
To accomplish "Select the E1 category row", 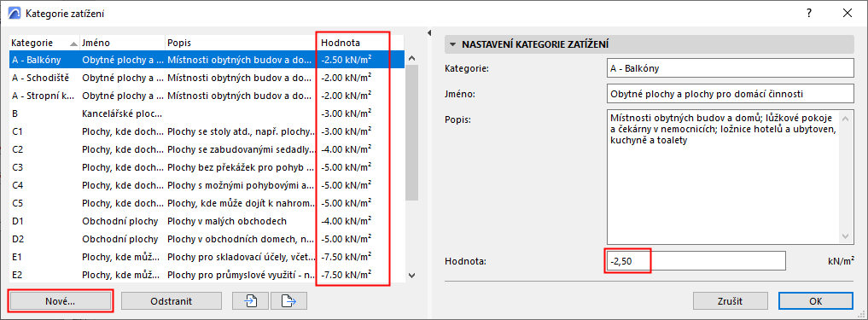I will click(207, 257).
